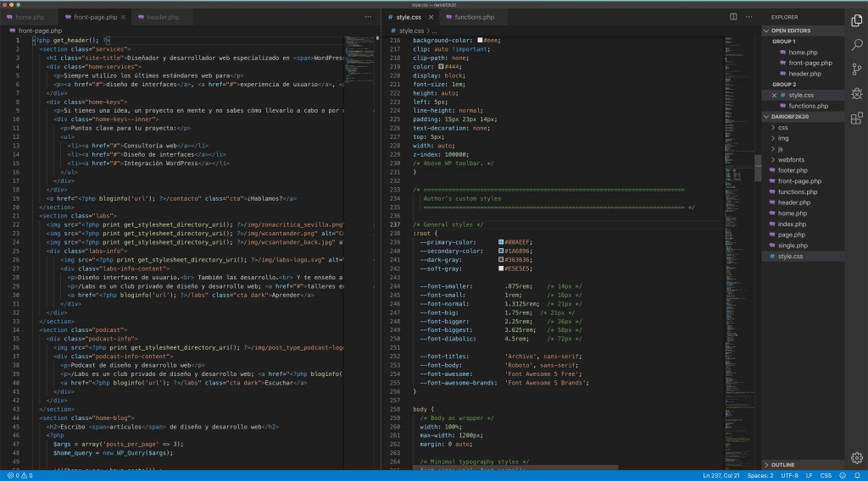Open the Run and Debug view
This screenshot has height=481, width=868.
tap(857, 93)
